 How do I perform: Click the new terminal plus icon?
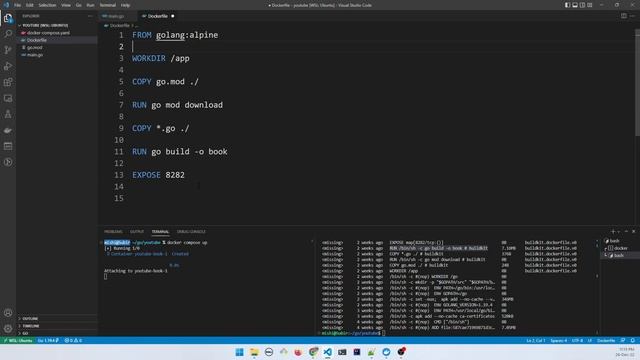[612, 231]
